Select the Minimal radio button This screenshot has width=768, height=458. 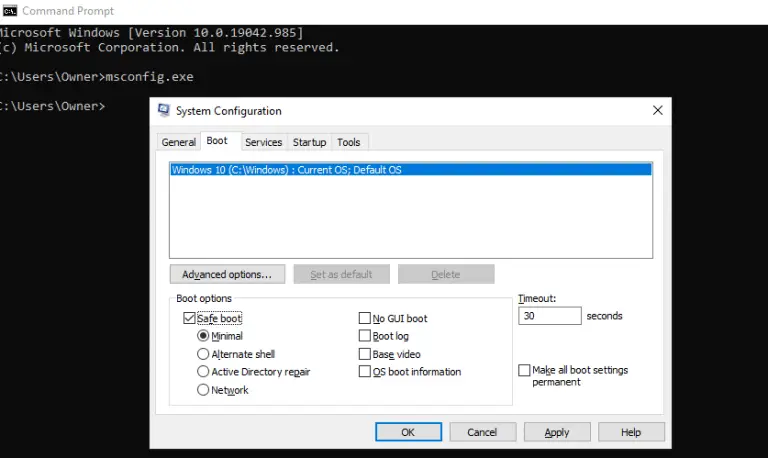pyautogui.click(x=204, y=337)
